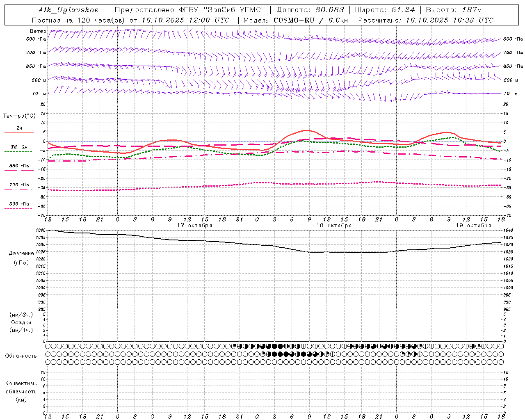This screenshot has height=420, width=525.
Task: Select the (км) unit label at the bottom left
Action: click(21, 399)
